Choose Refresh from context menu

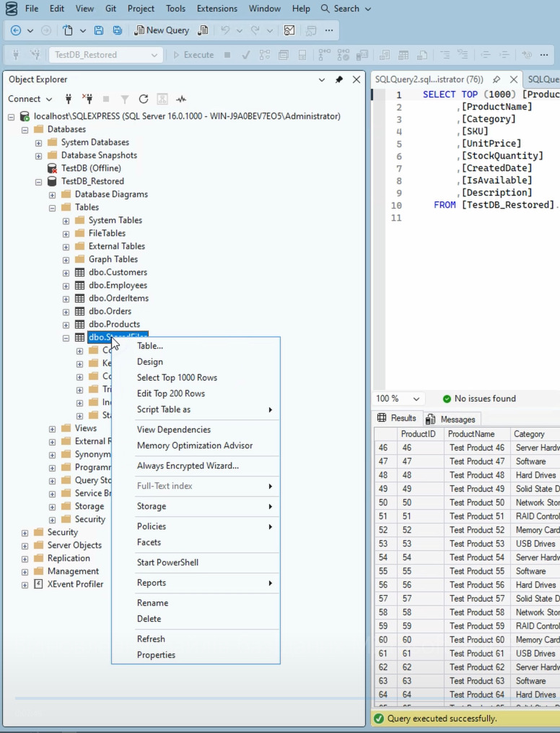click(x=151, y=639)
